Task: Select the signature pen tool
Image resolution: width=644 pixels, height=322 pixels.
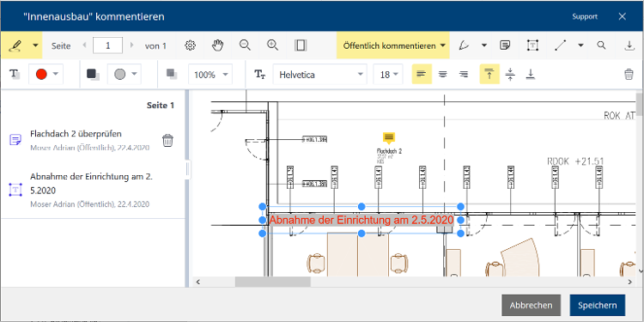Action: pyautogui.click(x=15, y=46)
